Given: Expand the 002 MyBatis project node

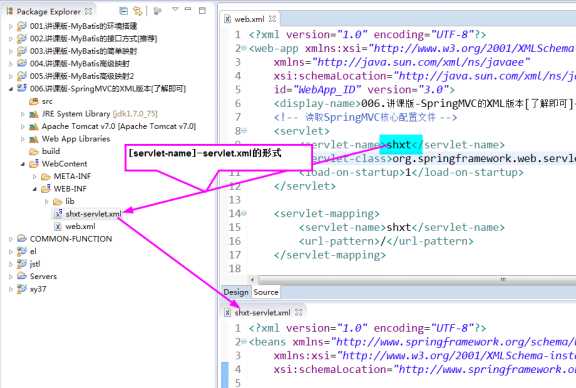Looking at the screenshot, I should point(11,39).
